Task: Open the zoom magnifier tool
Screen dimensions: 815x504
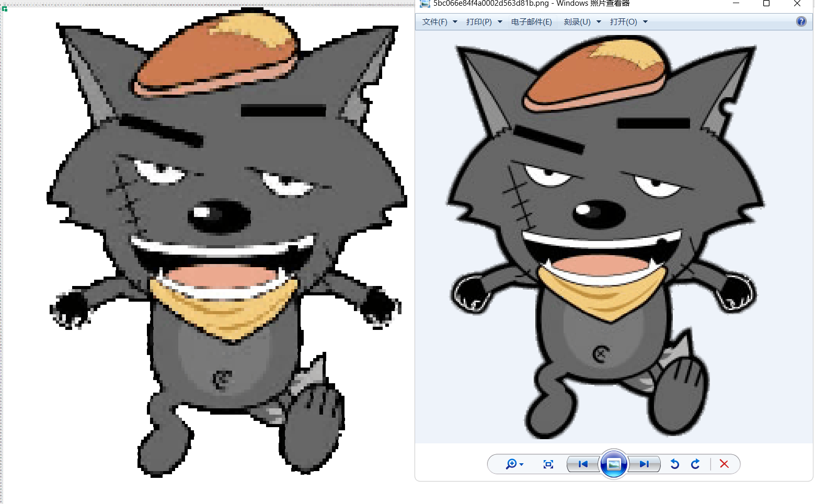Action: click(x=511, y=464)
